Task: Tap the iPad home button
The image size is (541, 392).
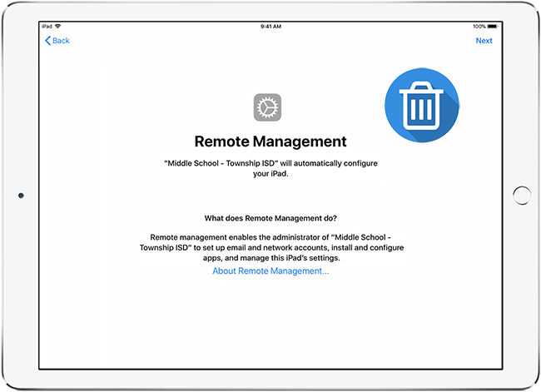Action: (x=522, y=196)
